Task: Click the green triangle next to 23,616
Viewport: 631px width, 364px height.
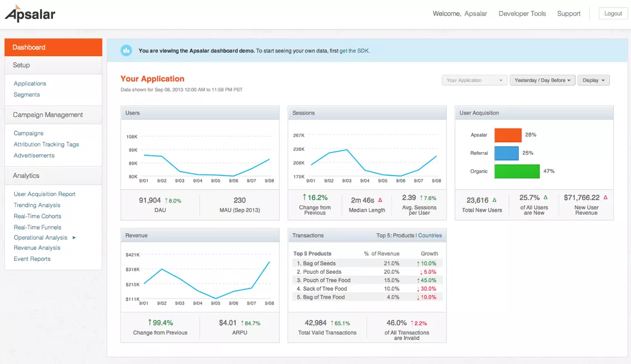Action: (x=494, y=200)
